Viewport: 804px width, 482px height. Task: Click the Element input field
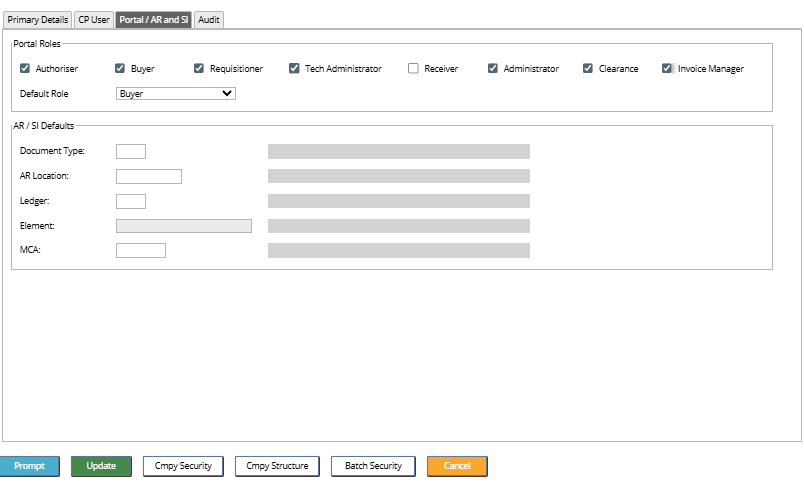click(x=184, y=226)
